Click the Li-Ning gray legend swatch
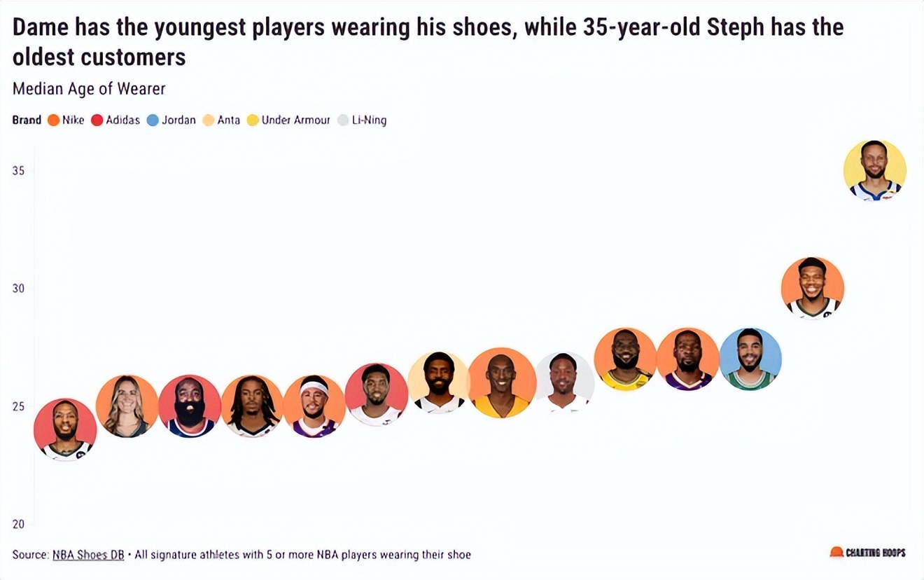Screen dimensions: 924x580 click(343, 120)
